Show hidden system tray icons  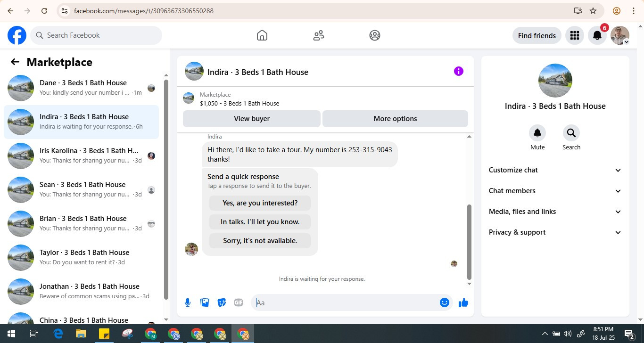545,334
